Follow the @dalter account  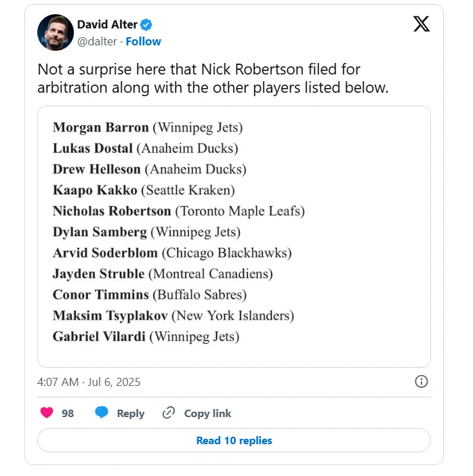144,41
